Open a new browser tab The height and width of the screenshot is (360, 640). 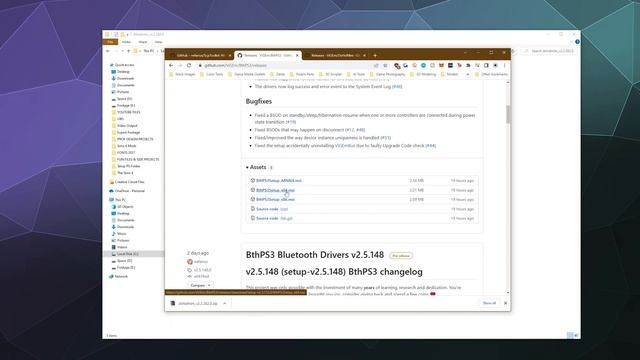point(375,55)
